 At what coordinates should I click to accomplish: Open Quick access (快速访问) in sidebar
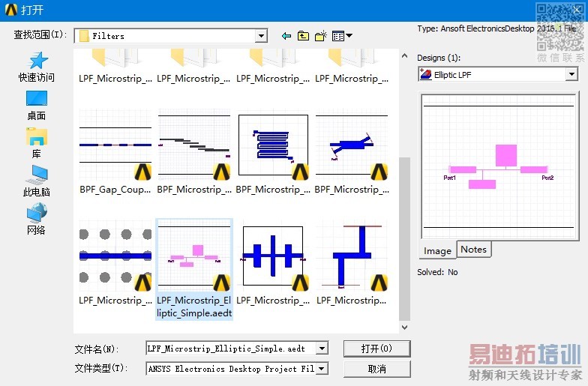(37, 67)
